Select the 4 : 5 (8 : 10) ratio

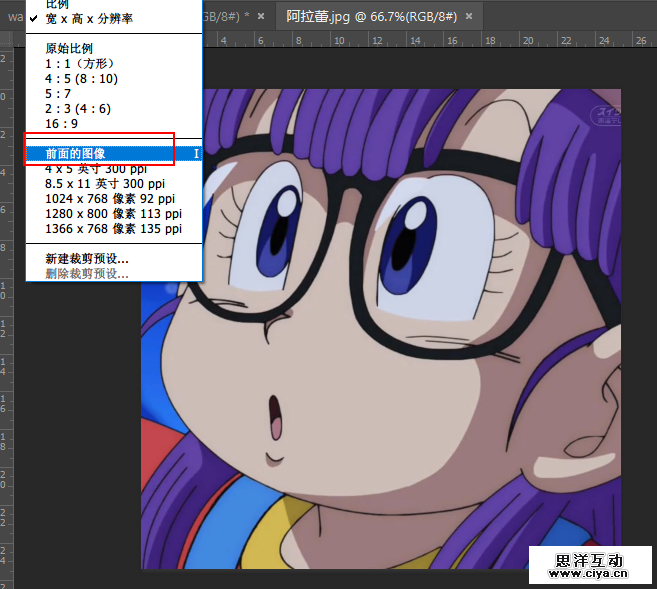point(81,78)
